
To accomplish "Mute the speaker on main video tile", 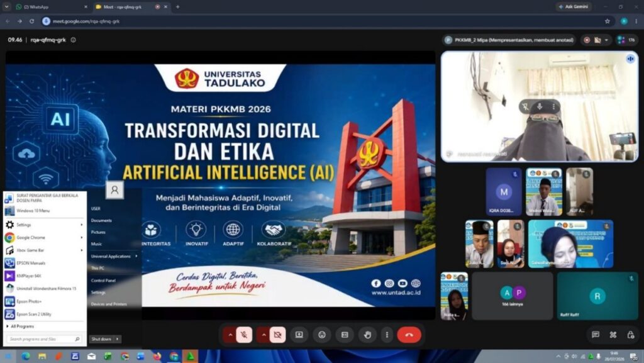I will coord(540,107).
